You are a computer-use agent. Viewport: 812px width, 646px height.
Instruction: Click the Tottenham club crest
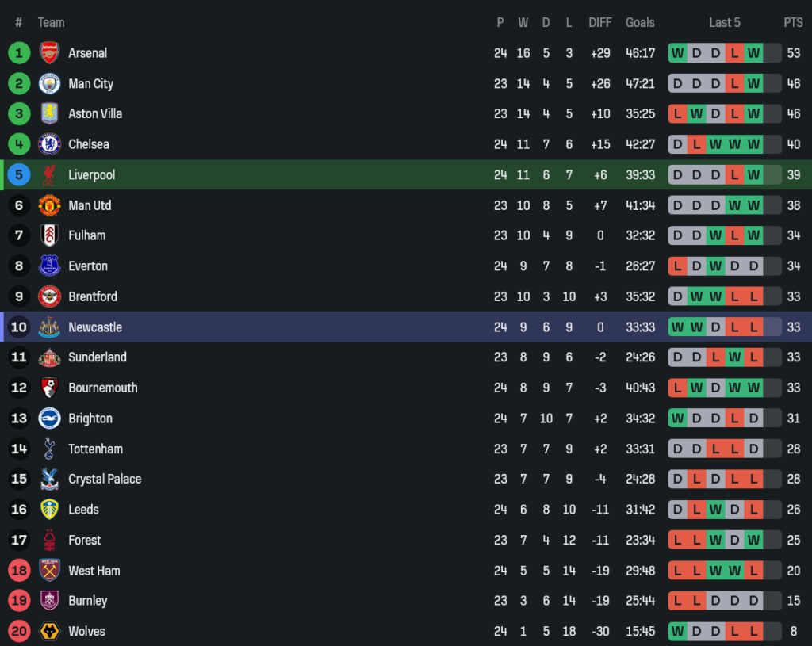click(49, 449)
